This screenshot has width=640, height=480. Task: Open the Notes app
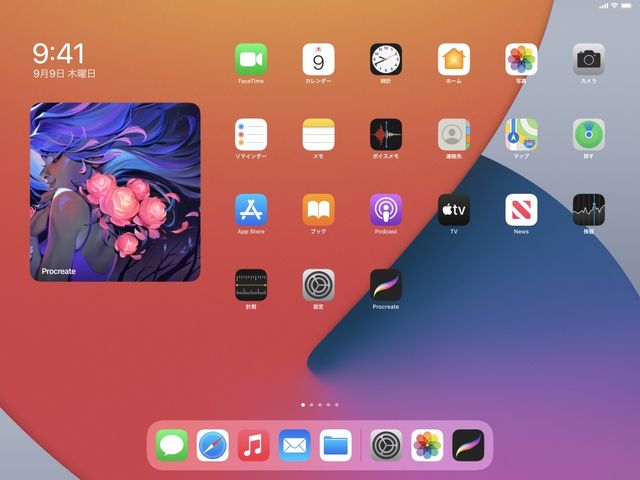pos(318,135)
